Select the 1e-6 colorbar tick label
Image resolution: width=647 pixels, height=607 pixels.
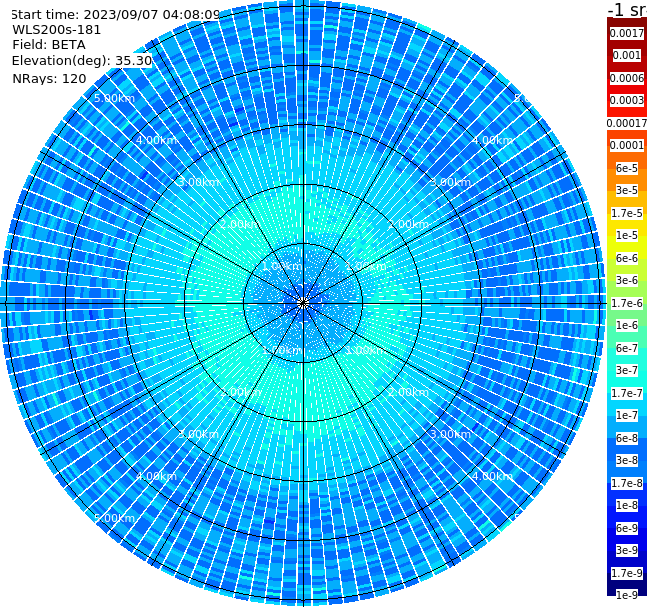click(627, 325)
